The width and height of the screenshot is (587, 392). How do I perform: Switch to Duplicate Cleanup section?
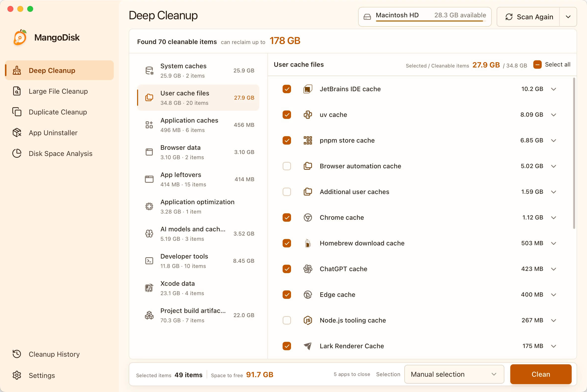(x=59, y=112)
